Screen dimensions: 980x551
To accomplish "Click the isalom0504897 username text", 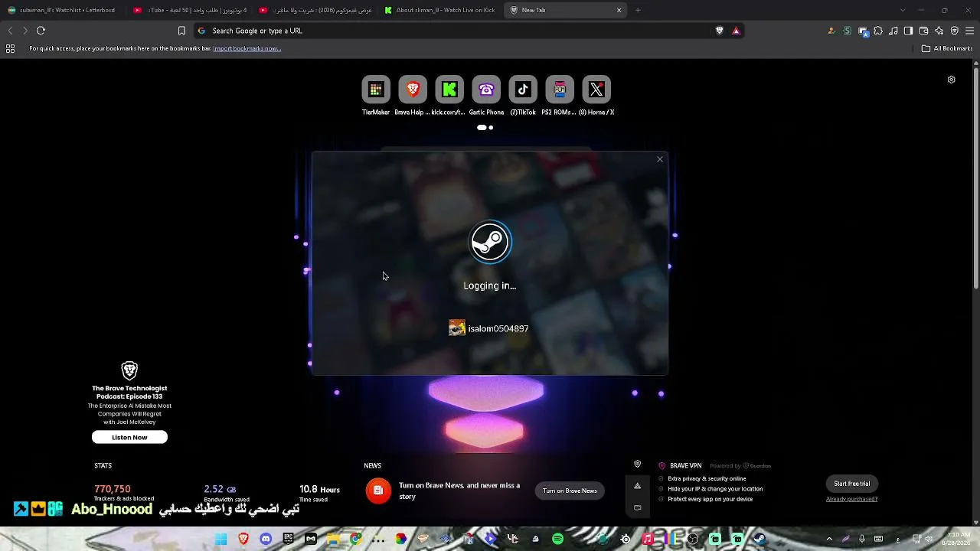I will click(x=498, y=328).
